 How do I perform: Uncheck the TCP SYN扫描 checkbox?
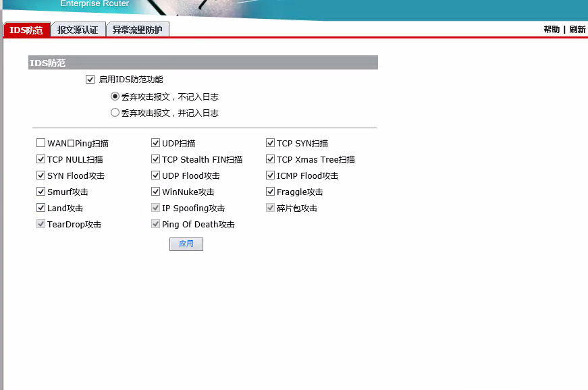[271, 143]
